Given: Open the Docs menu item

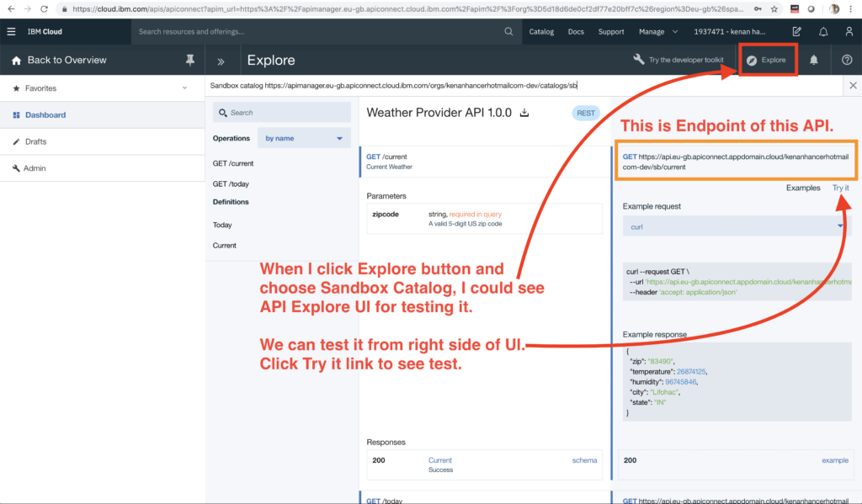Looking at the screenshot, I should 576,32.
